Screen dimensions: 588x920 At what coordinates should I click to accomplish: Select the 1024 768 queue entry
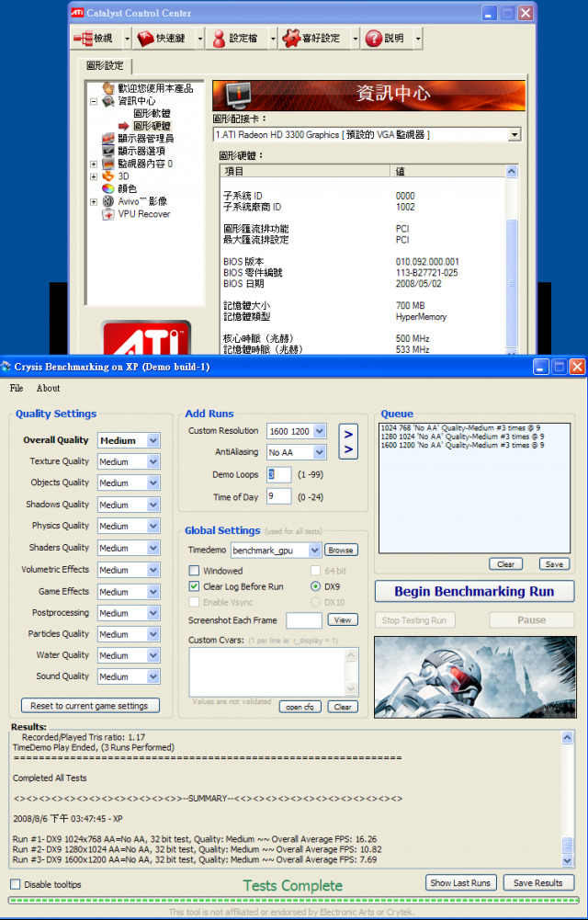(462, 428)
